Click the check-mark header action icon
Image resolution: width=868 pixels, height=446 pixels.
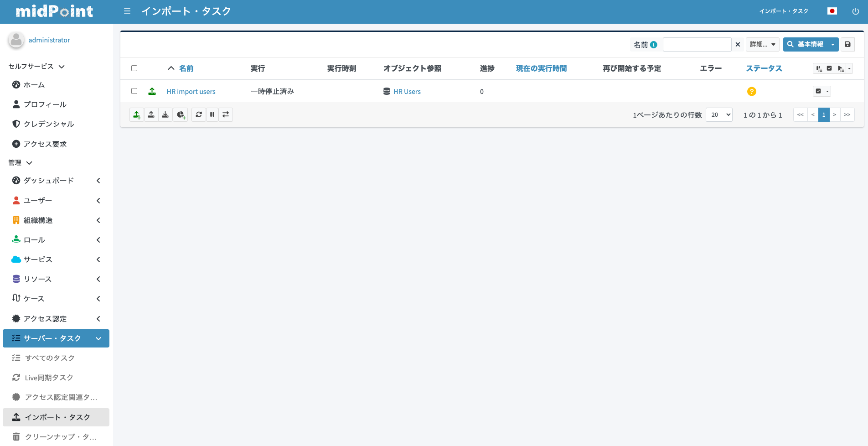coord(829,68)
